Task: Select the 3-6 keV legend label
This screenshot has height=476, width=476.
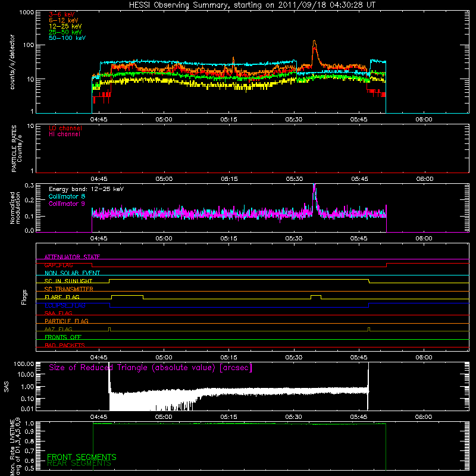Action: coord(62,14)
